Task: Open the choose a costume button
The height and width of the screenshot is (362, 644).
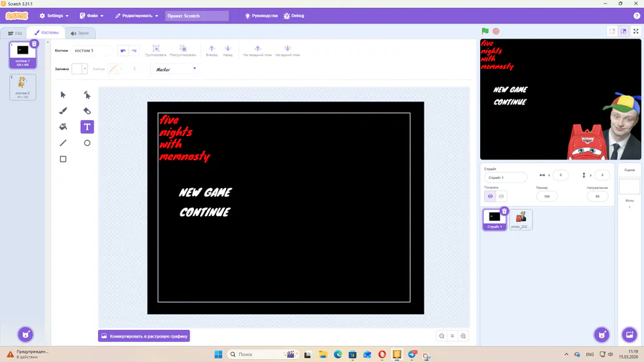Action: pos(26,335)
